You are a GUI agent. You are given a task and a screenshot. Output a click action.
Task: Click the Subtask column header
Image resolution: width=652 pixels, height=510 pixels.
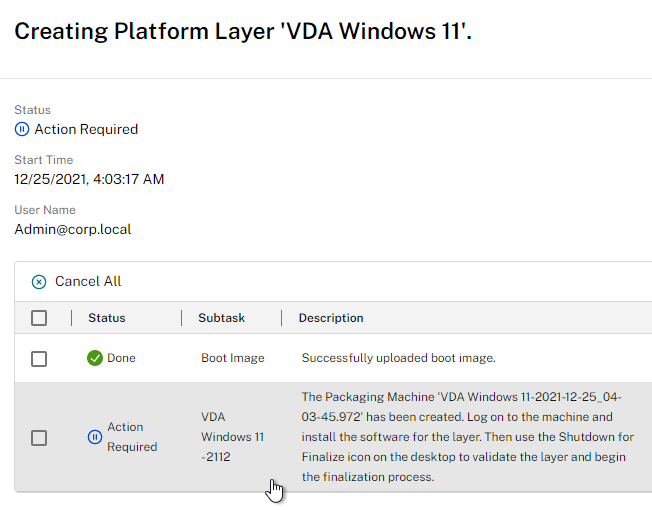point(222,318)
